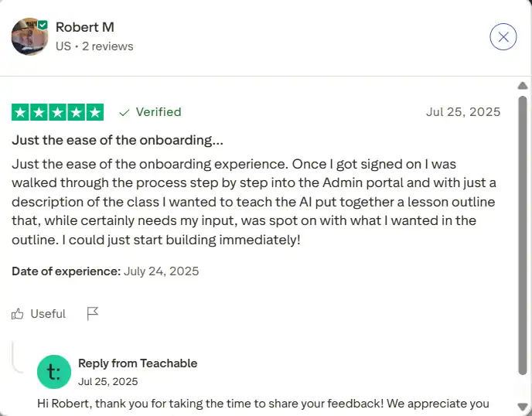Screen dimensions: 532x416
Task: Click the first star in rating
Action: (20, 112)
